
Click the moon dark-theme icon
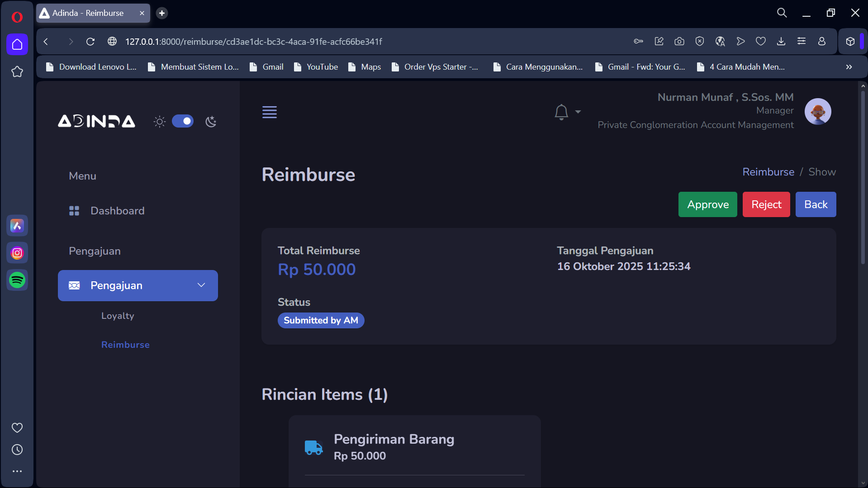tap(211, 121)
